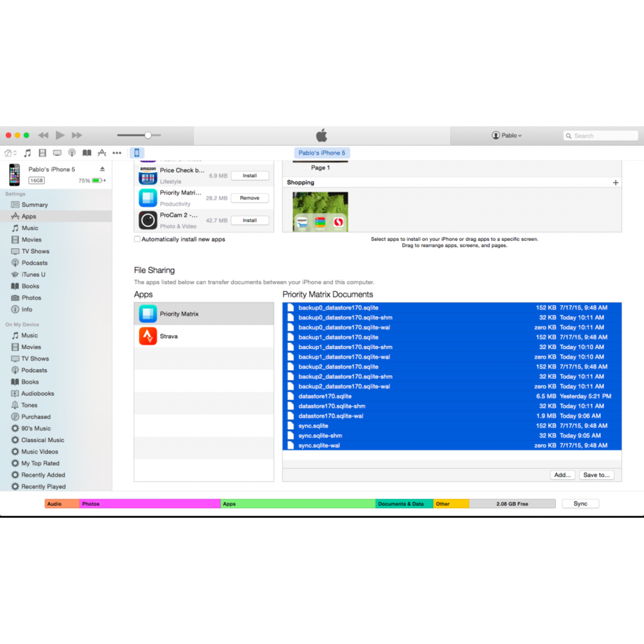
Task: Open the Music library icon in toolbar
Action: [x=28, y=153]
